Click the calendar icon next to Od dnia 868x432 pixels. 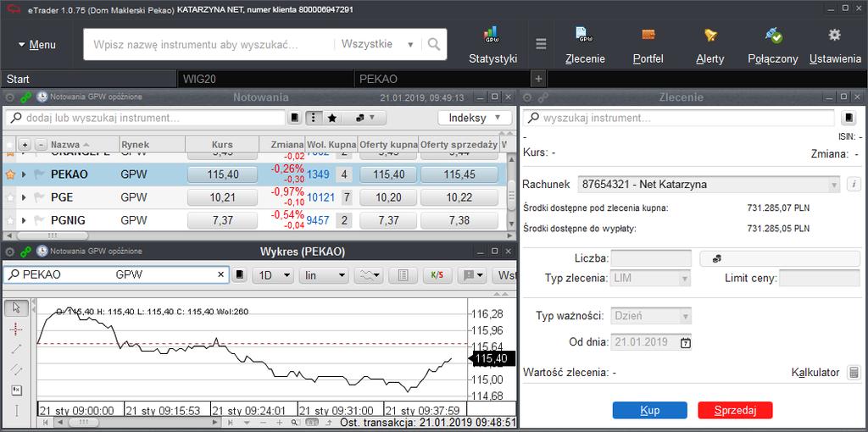[x=685, y=342]
